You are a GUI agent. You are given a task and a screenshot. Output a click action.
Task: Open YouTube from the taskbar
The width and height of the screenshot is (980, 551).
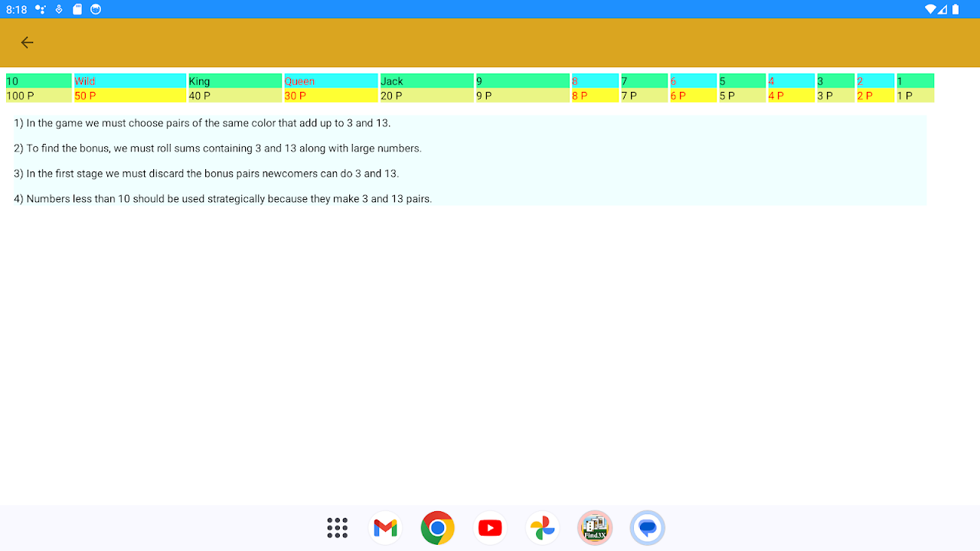point(490,528)
